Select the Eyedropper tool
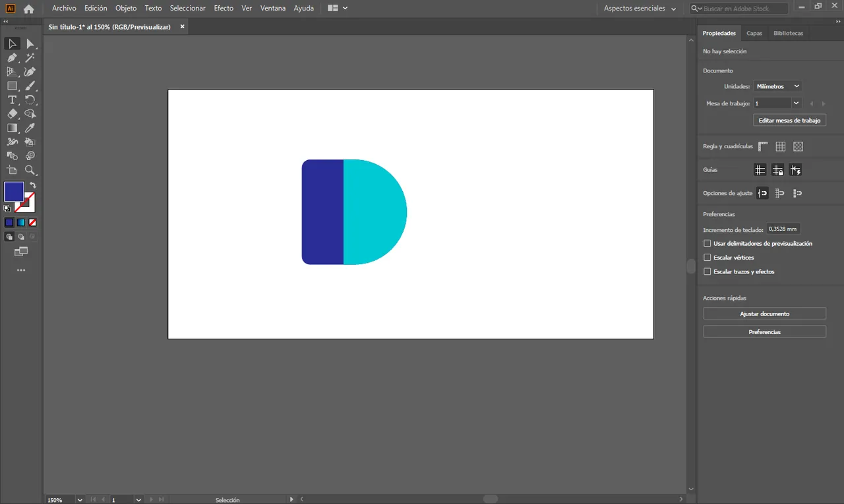844x504 pixels. pos(30,128)
